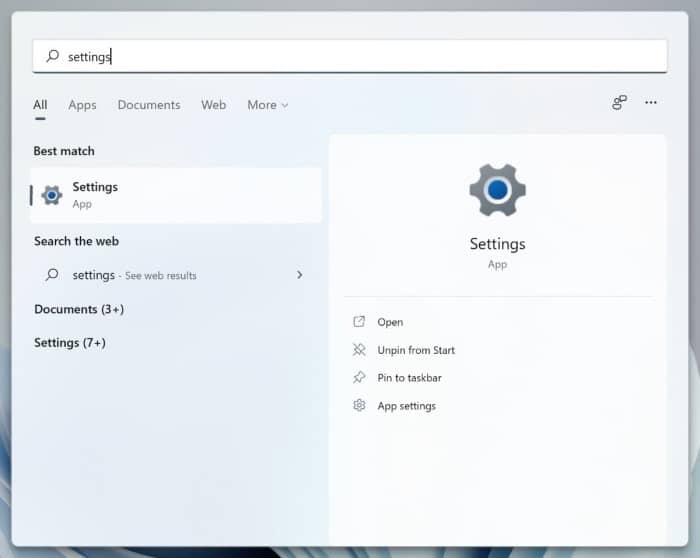Screen dimensions: 700x558
Task: Open App settings
Action: [406, 406]
